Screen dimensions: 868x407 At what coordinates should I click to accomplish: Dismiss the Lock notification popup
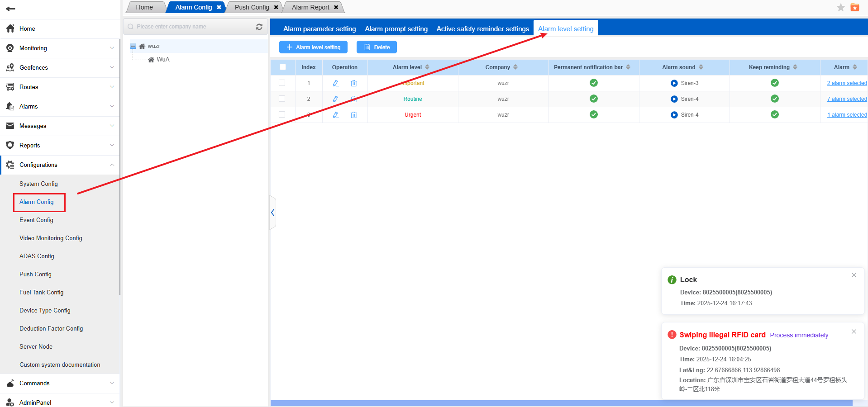854,275
